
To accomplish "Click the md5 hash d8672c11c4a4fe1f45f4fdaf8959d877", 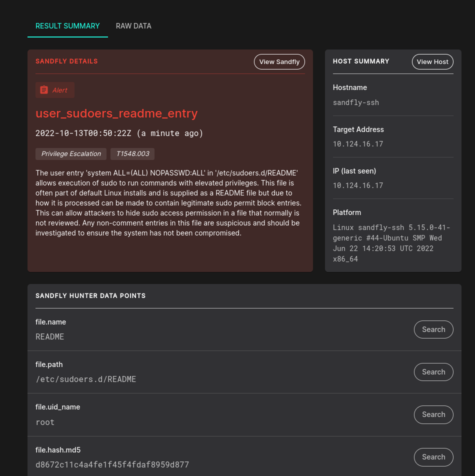I will pos(112,465).
